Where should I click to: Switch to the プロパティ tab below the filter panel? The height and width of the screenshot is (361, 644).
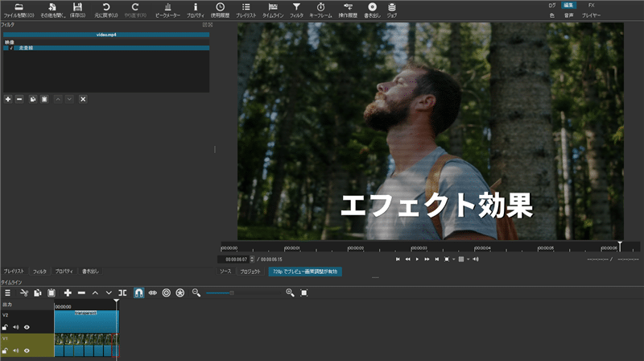pyautogui.click(x=64, y=272)
